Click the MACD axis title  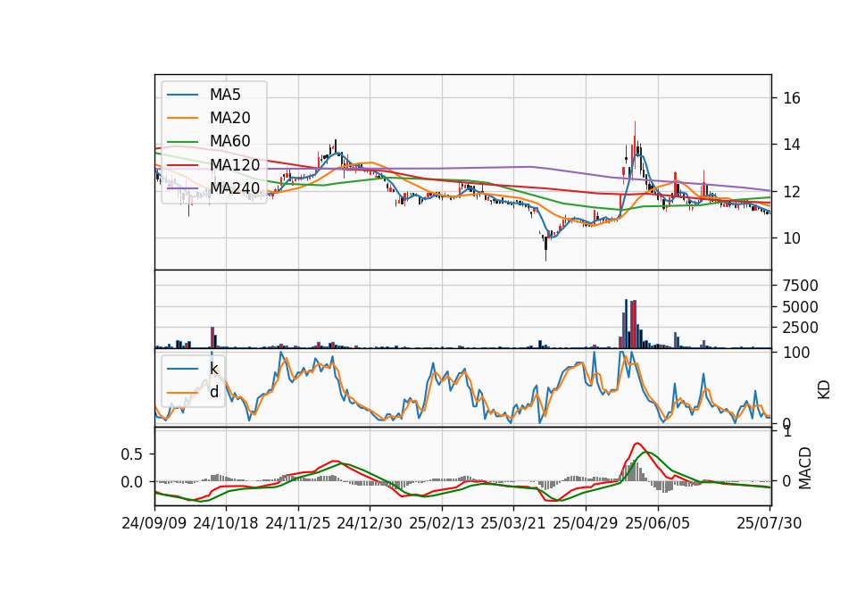(x=805, y=468)
